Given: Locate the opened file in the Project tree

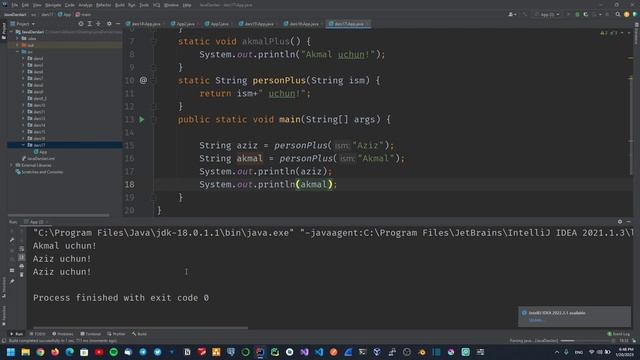Looking at the screenshot, I should 81,24.
